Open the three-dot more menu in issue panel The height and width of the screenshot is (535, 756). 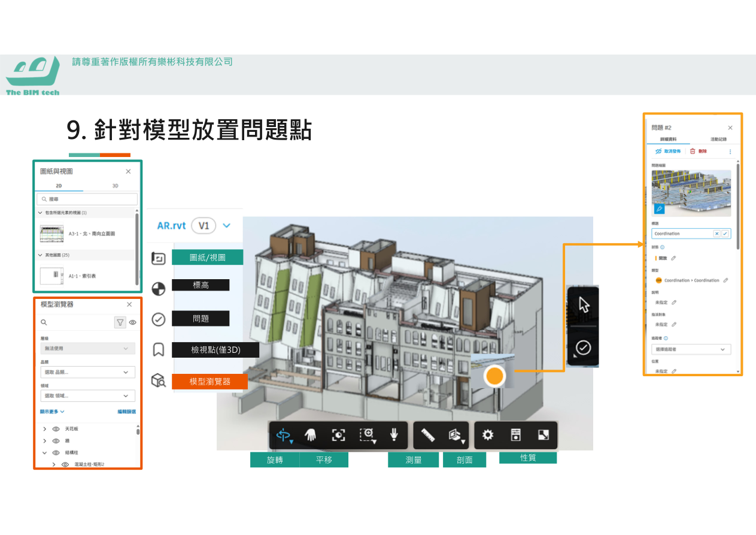pos(730,152)
